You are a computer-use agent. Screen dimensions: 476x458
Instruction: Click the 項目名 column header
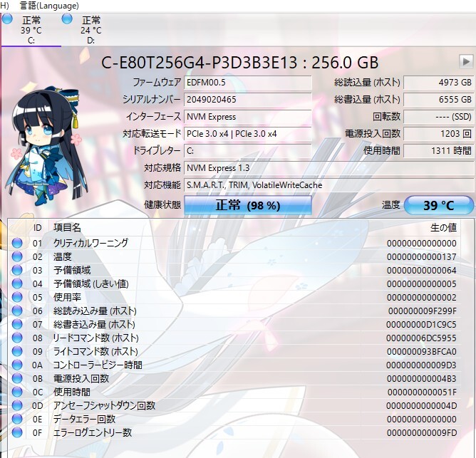[x=67, y=228]
